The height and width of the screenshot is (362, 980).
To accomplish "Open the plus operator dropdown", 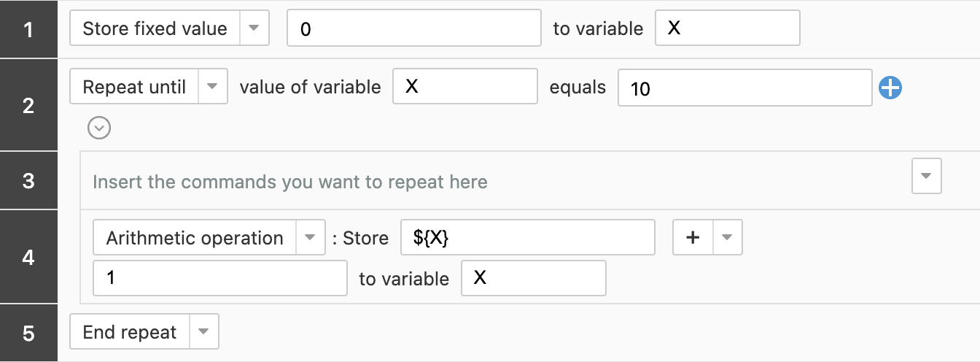I will click(x=726, y=238).
